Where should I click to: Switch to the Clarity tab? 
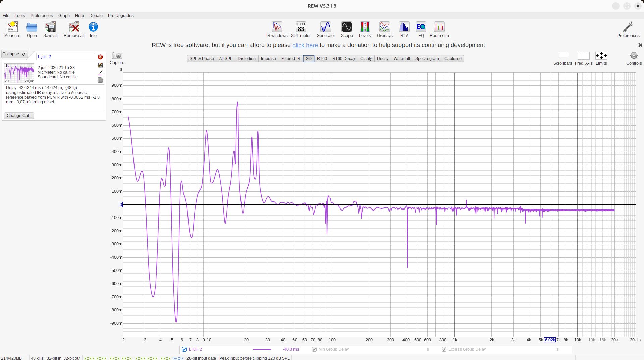(366, 59)
